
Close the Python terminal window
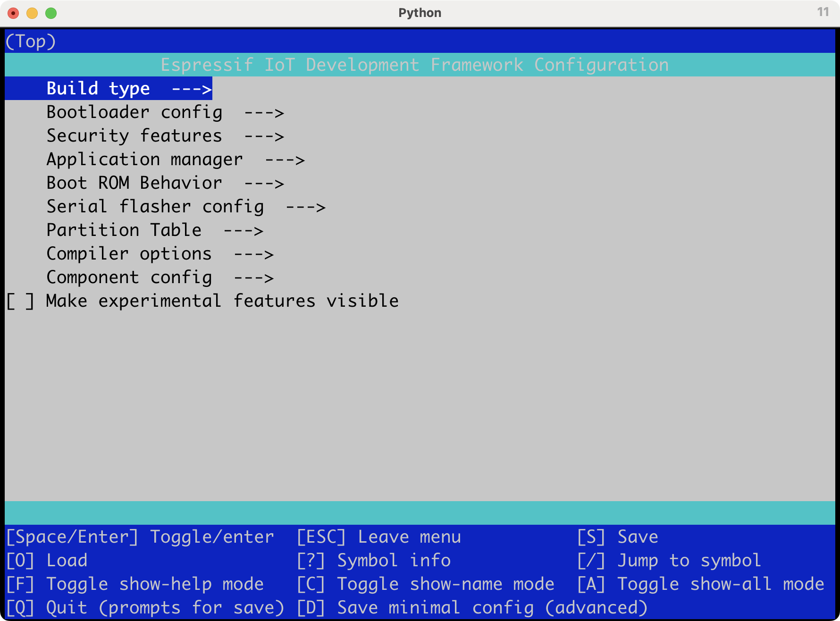(x=13, y=13)
